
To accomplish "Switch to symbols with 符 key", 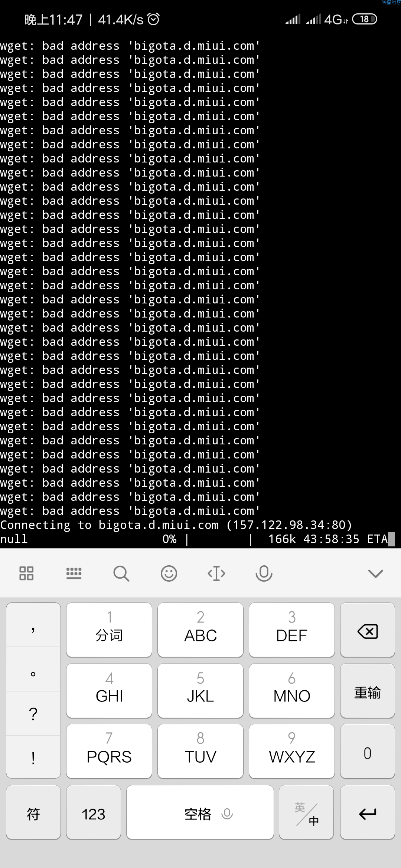I will 33,812.
